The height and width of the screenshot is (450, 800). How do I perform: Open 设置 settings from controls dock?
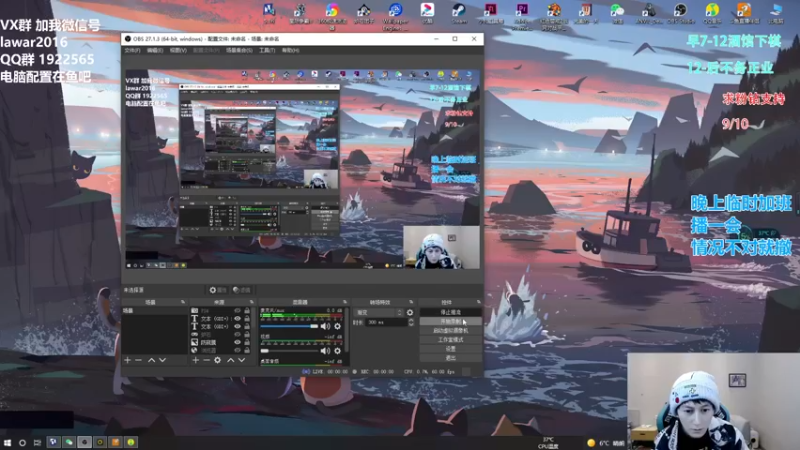(450, 349)
